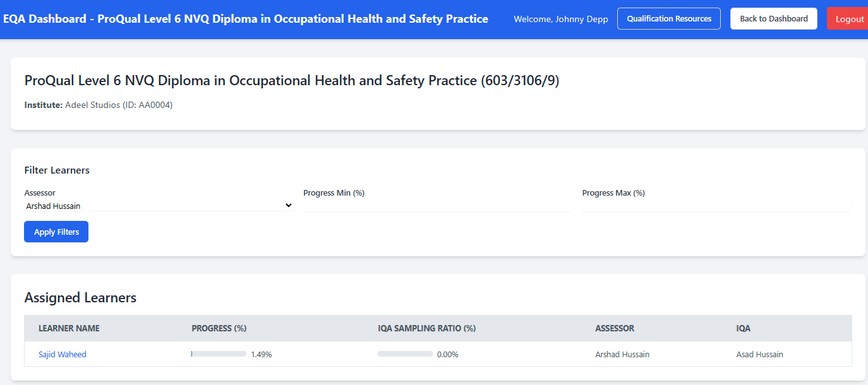This screenshot has height=385, width=868.
Task: Focus the Progress Min (%) input field
Action: click(437, 206)
